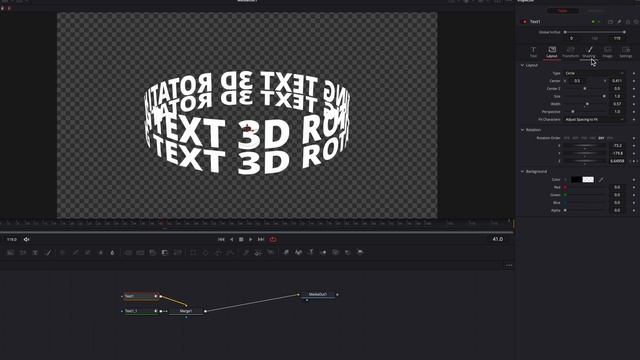The image size is (640, 360).
Task: Stop playback
Action: 241,240
